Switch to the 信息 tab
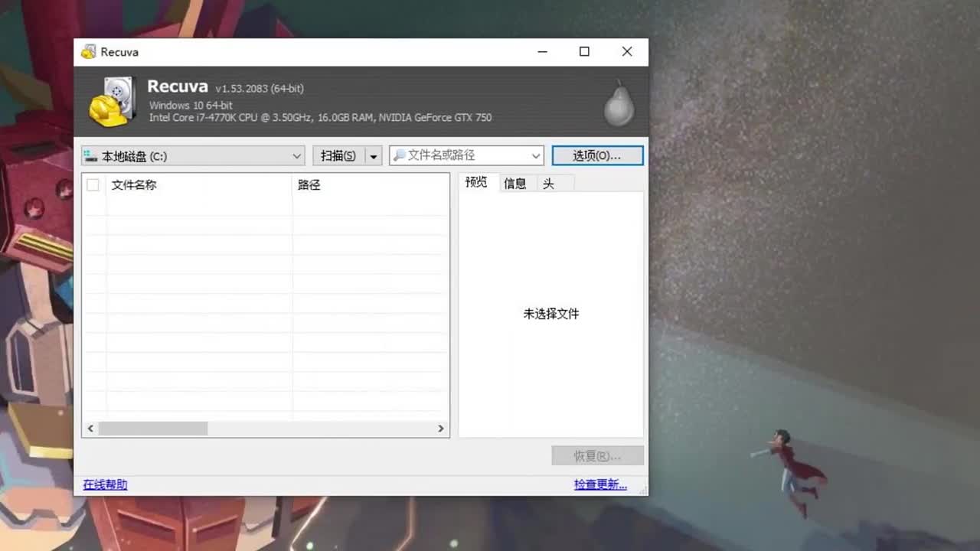This screenshot has width=980, height=551. pos(515,184)
